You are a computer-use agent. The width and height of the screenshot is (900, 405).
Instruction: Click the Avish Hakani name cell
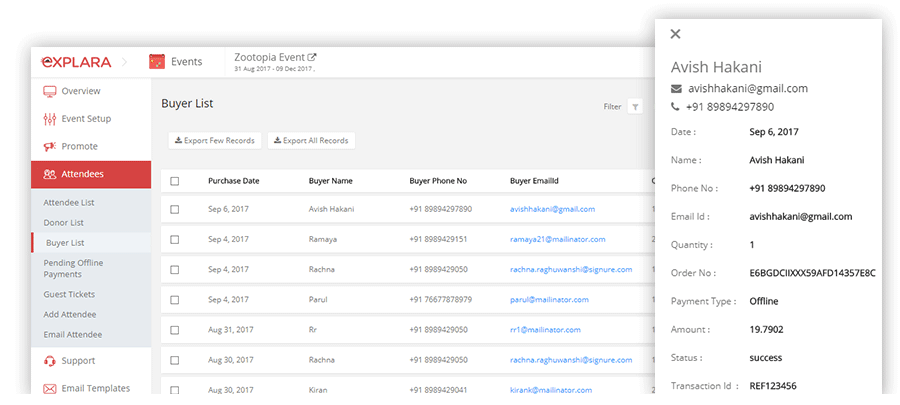click(x=331, y=209)
